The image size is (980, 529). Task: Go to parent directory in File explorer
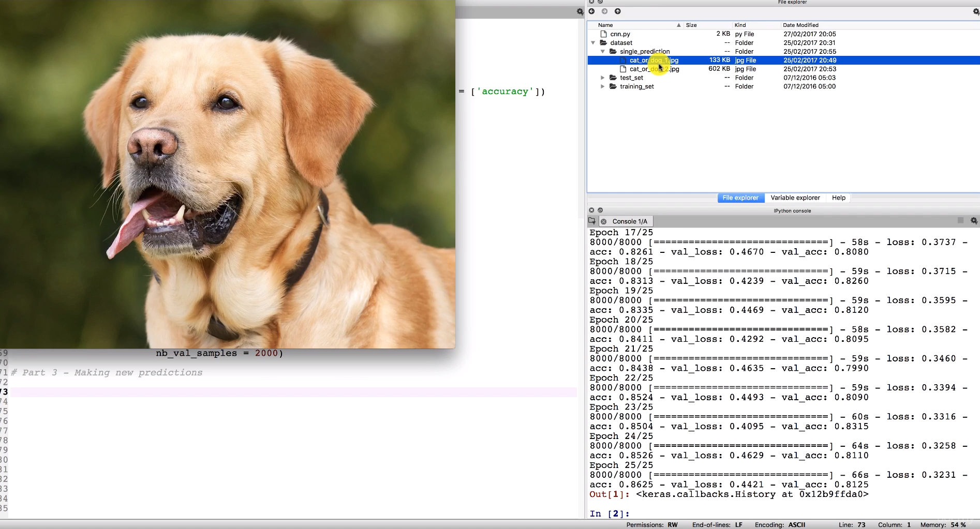tap(617, 11)
